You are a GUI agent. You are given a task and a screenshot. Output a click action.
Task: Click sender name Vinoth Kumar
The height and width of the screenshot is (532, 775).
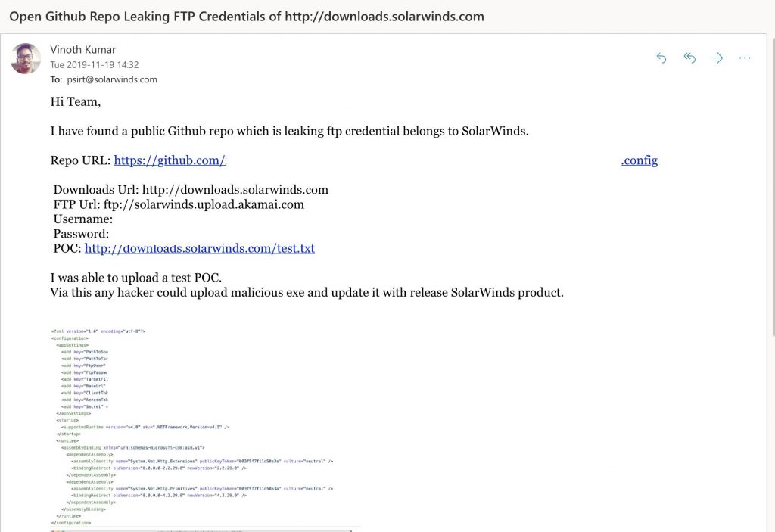[x=82, y=49]
